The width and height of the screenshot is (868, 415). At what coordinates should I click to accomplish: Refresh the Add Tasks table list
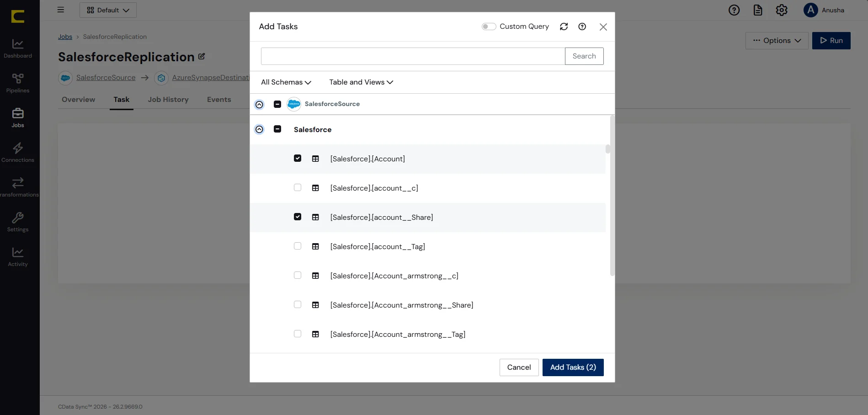click(x=564, y=27)
